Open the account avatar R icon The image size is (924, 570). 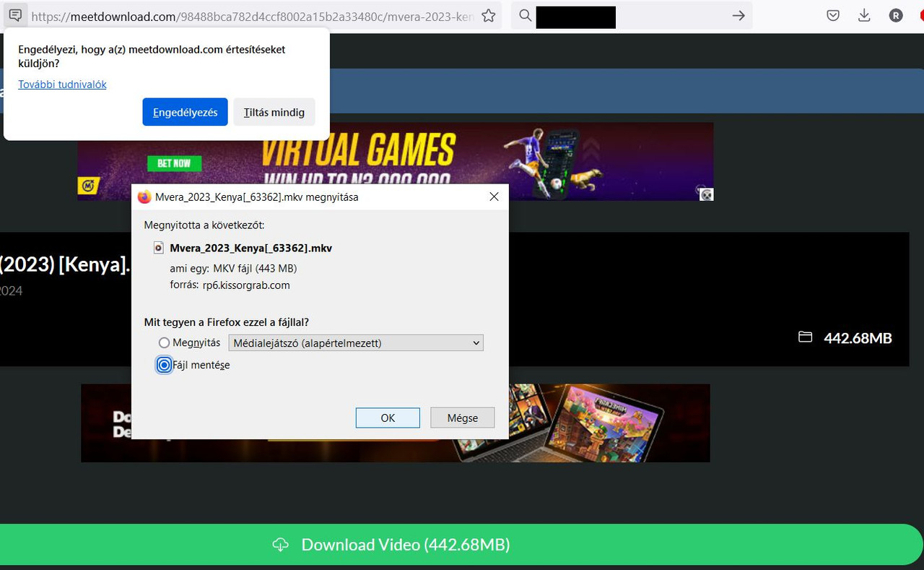click(x=896, y=15)
